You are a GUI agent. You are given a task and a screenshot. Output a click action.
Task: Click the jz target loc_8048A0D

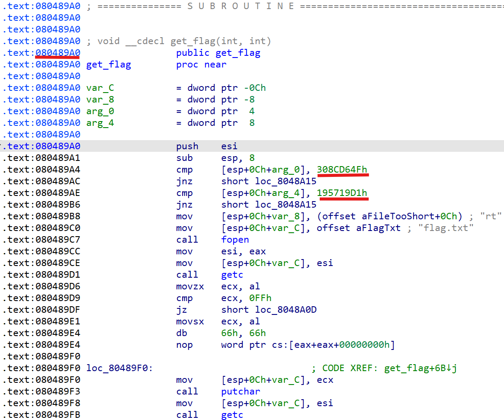pyautogui.click(x=286, y=310)
